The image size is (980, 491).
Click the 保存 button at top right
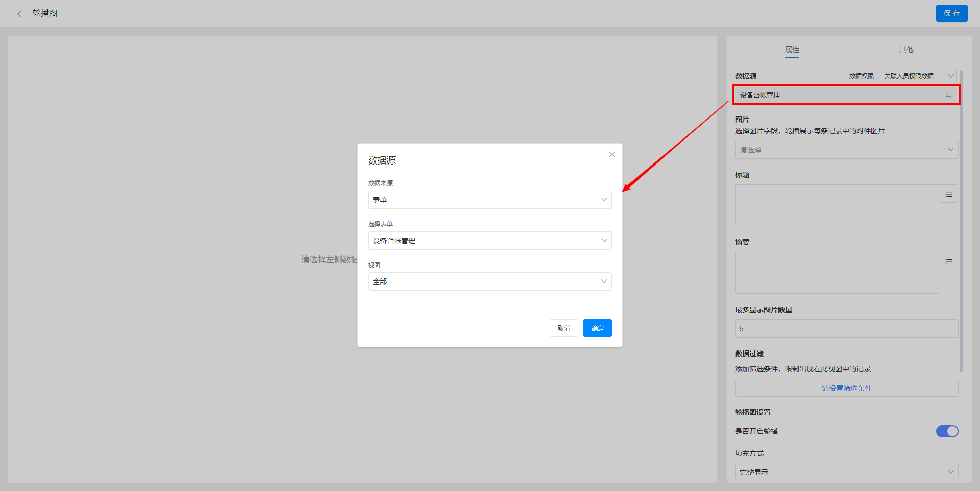tap(951, 13)
